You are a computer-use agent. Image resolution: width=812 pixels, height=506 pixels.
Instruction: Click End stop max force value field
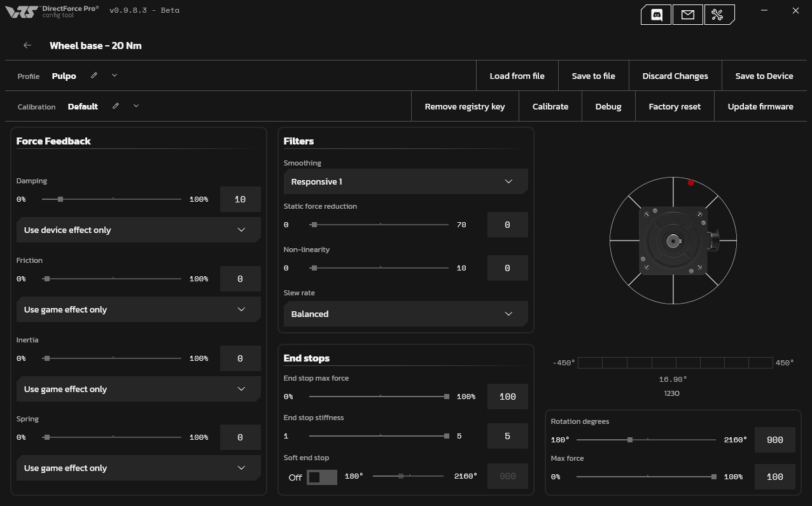click(x=508, y=397)
